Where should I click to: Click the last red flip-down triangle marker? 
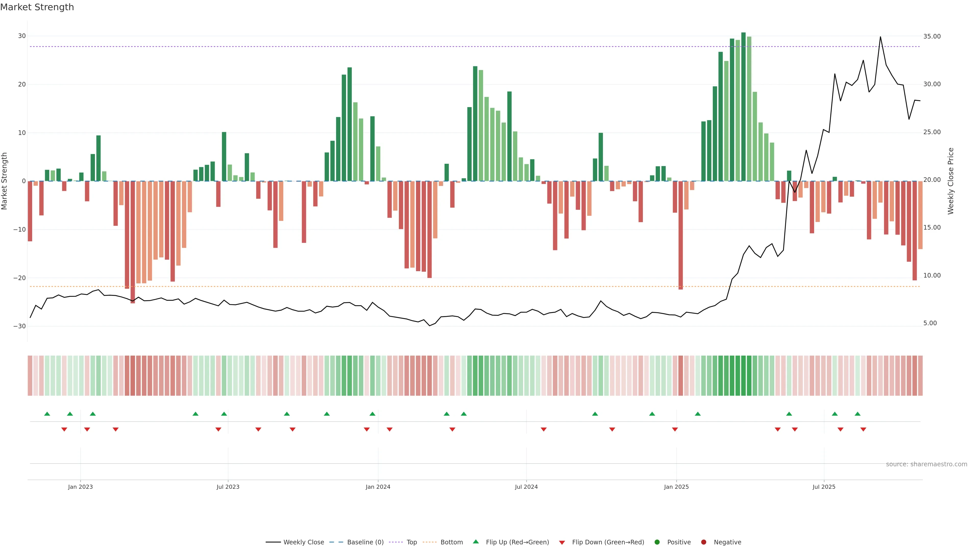click(x=863, y=429)
